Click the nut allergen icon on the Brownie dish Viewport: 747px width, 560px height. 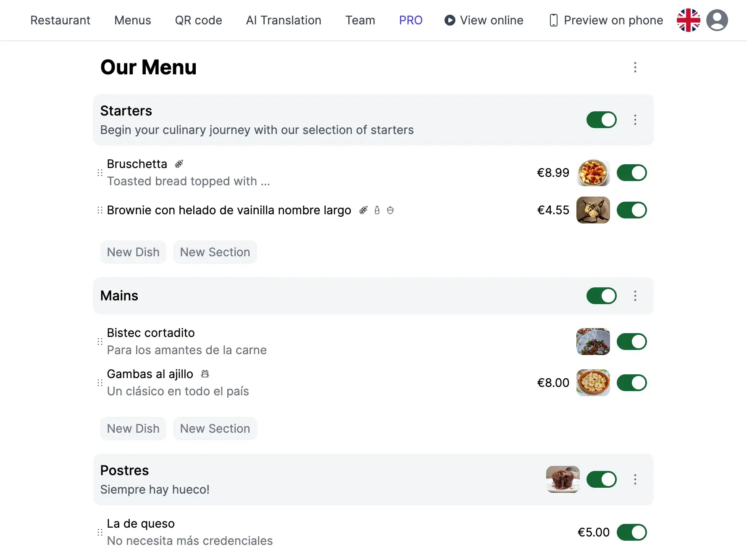click(390, 210)
